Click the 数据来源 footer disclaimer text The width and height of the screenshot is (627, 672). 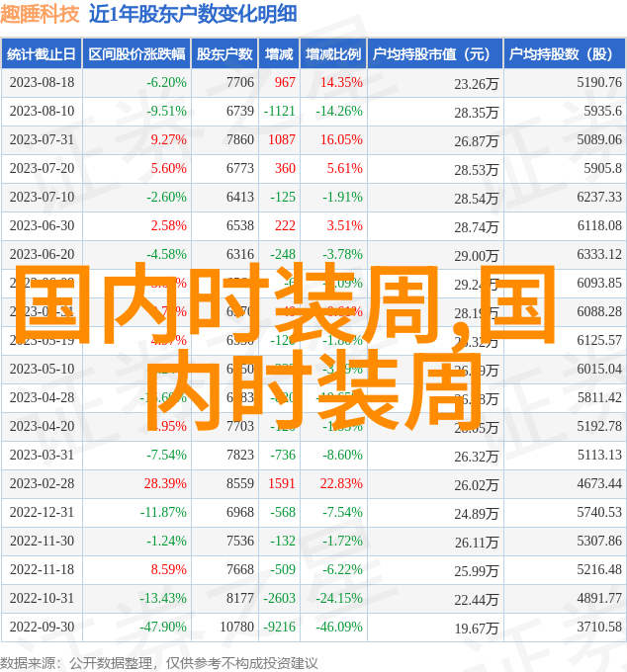[x=159, y=663]
